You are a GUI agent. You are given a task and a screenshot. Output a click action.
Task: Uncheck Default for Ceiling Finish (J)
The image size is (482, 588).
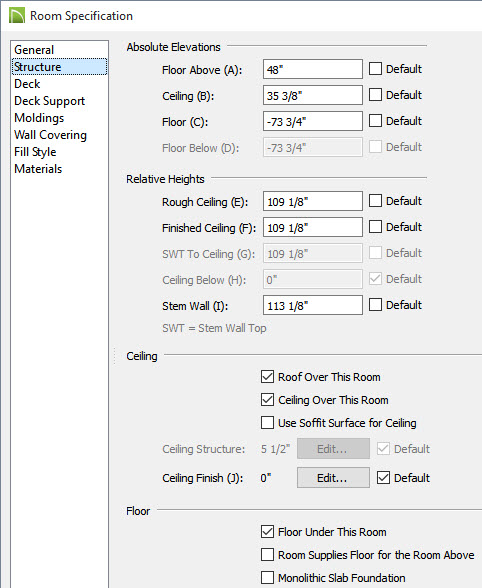coord(383,478)
